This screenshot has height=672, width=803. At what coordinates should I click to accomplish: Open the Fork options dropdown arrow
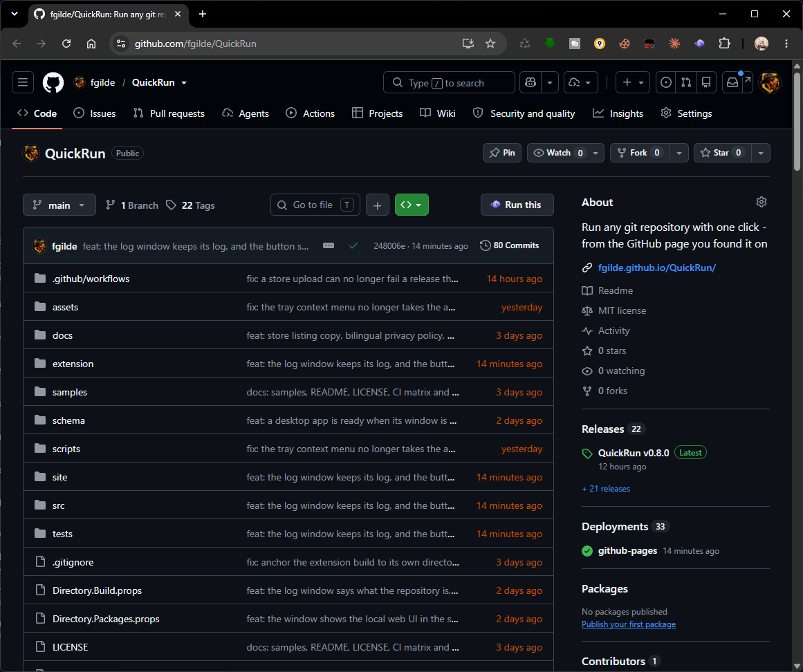679,153
